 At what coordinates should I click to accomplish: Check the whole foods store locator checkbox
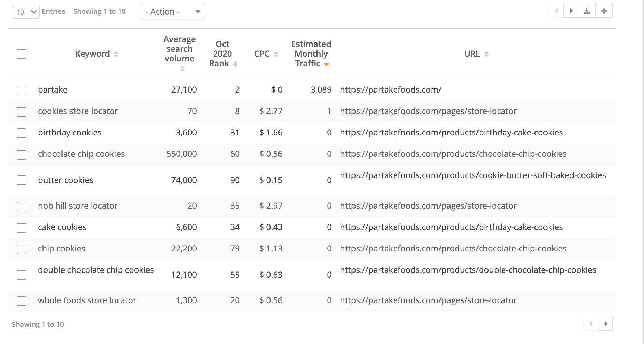click(21, 301)
